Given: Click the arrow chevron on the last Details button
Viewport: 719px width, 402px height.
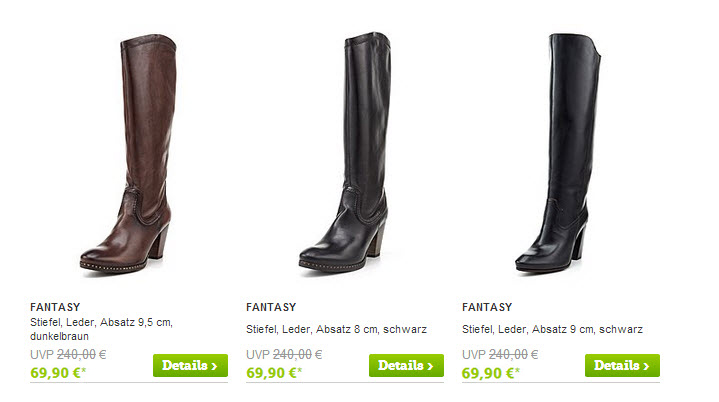Looking at the screenshot, I should pos(646,366).
